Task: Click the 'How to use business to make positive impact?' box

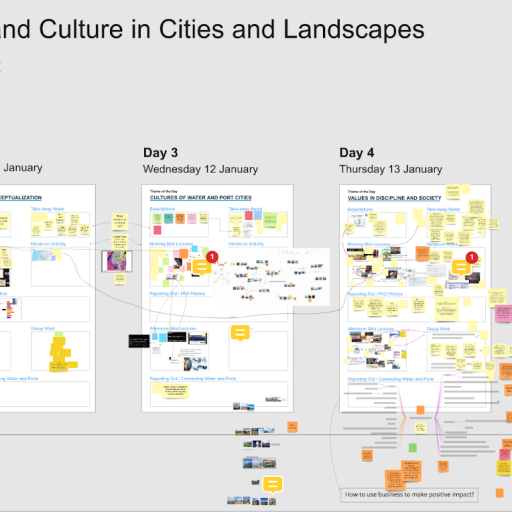Action: coord(409,495)
